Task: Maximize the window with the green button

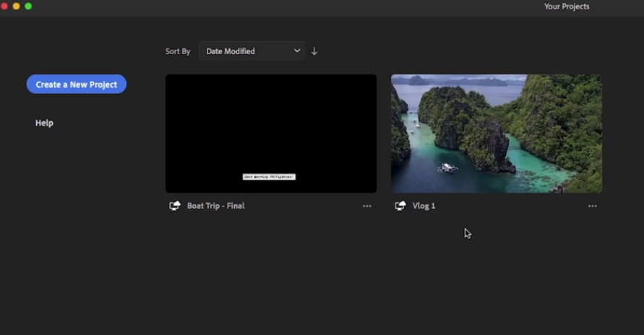Action: [x=29, y=6]
